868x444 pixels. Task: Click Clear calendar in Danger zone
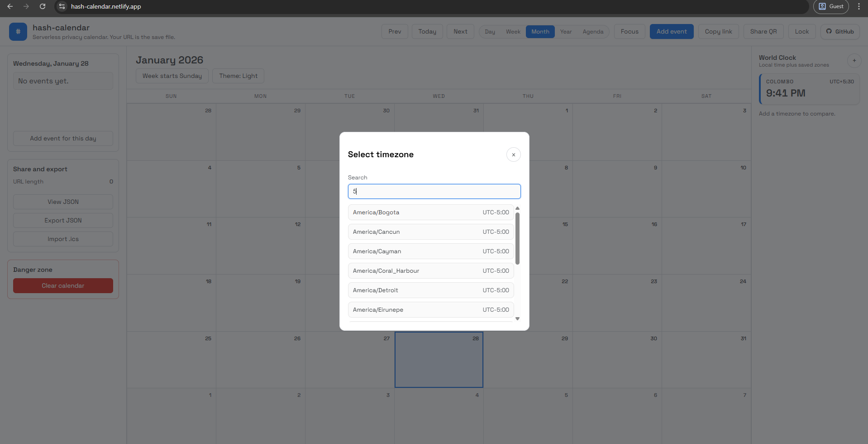point(63,286)
